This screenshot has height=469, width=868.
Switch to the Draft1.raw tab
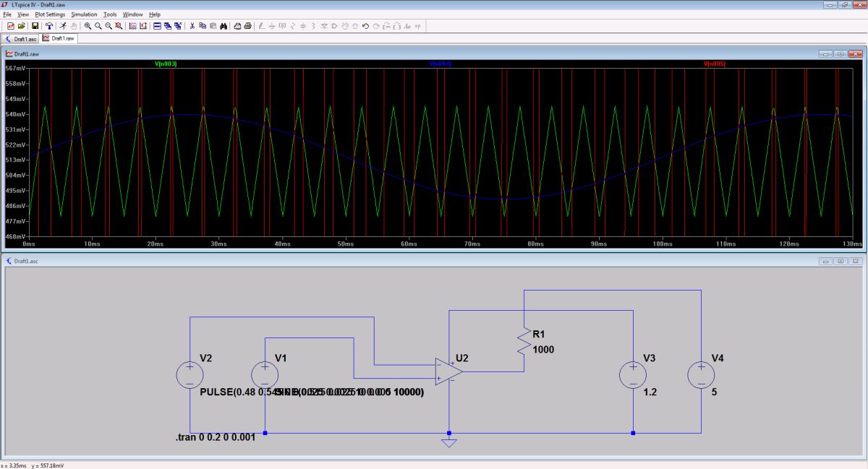coord(59,38)
